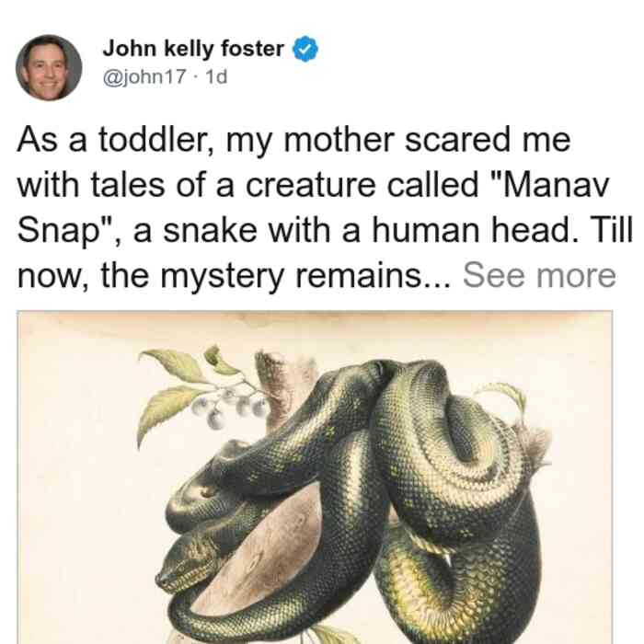Click the small leaf right of the coil
The image size is (644, 644).
pyautogui.click(x=507, y=395)
